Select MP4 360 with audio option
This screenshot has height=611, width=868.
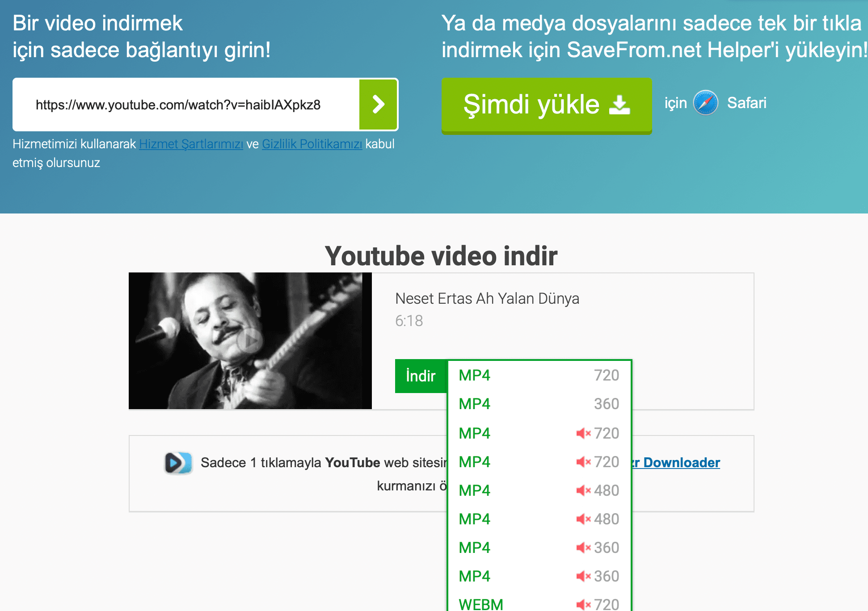pos(539,404)
